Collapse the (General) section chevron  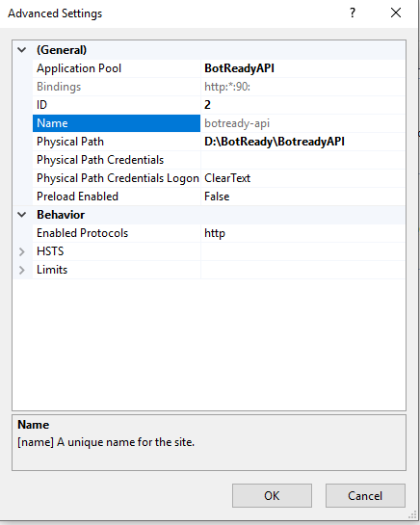[x=22, y=50]
